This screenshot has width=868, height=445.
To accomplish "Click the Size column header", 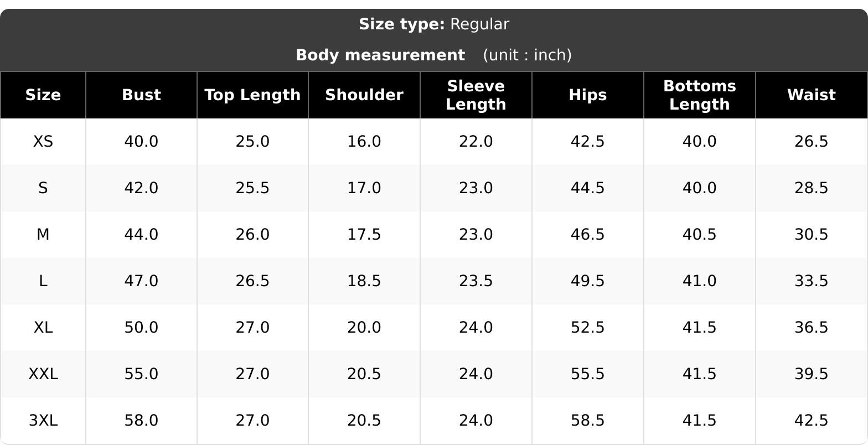I will [x=43, y=95].
